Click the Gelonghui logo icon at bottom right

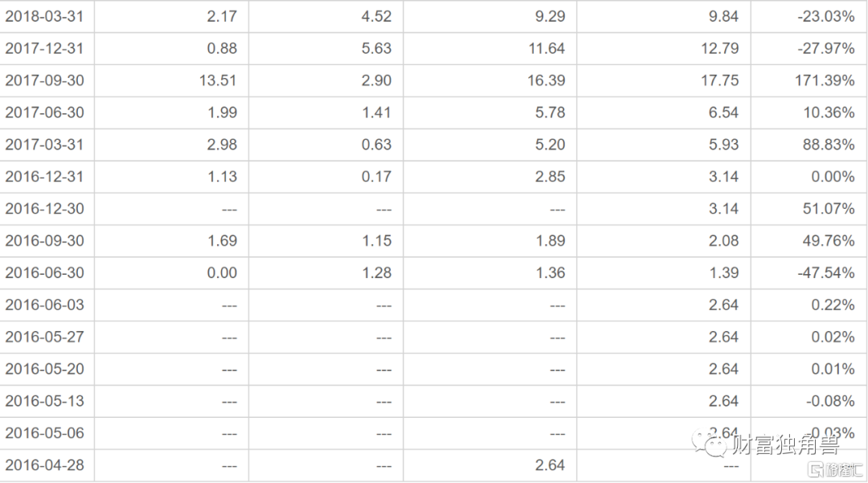point(816,469)
